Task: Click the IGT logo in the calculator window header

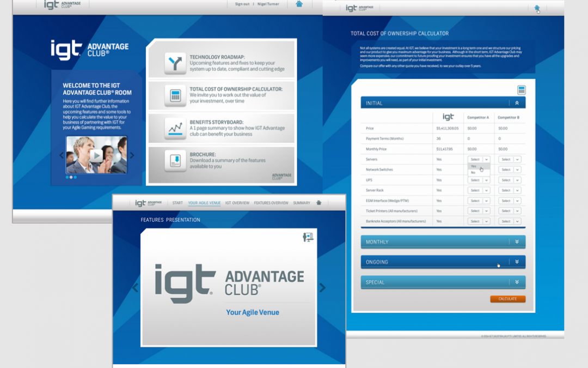Action: [x=359, y=8]
